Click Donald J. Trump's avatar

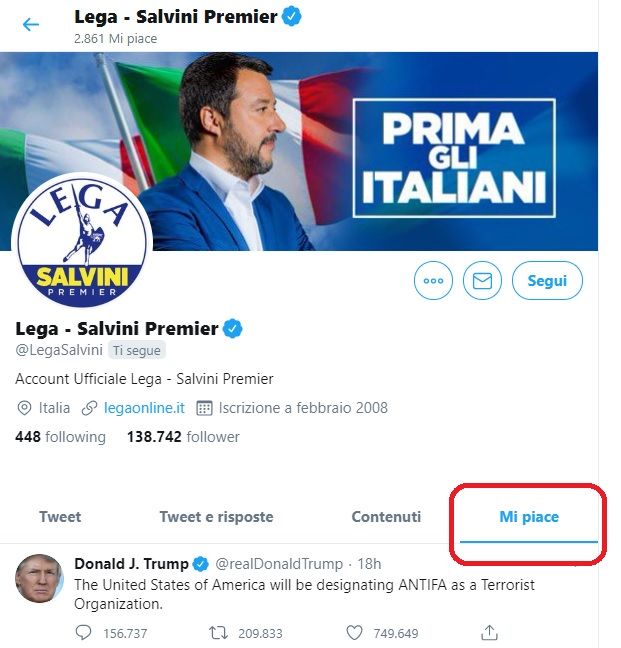[x=39, y=578]
